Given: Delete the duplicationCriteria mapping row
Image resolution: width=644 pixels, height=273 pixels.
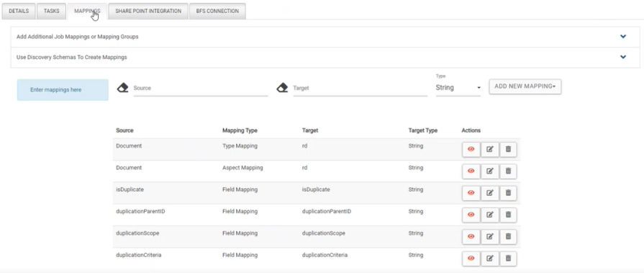Looking at the screenshot, I should tap(508, 259).
